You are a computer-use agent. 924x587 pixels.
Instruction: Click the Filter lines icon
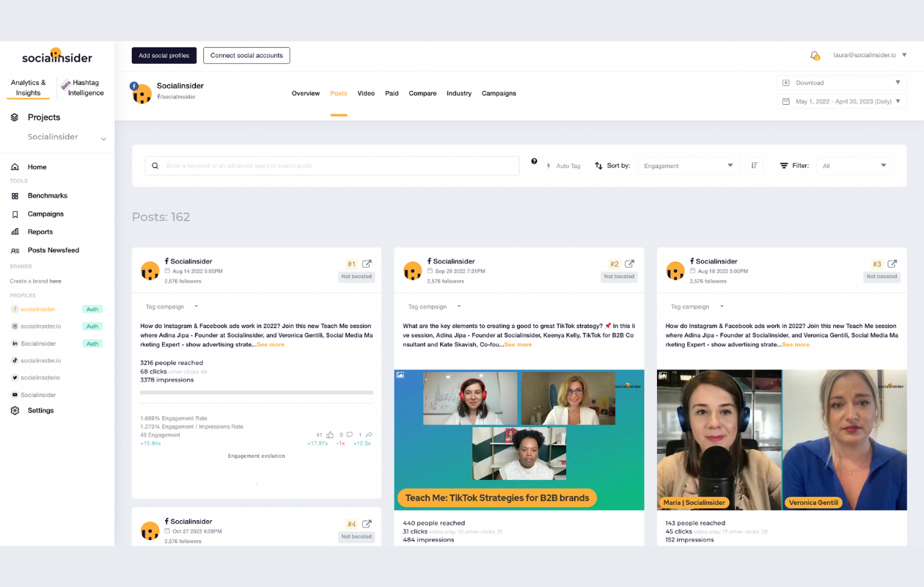pos(784,166)
